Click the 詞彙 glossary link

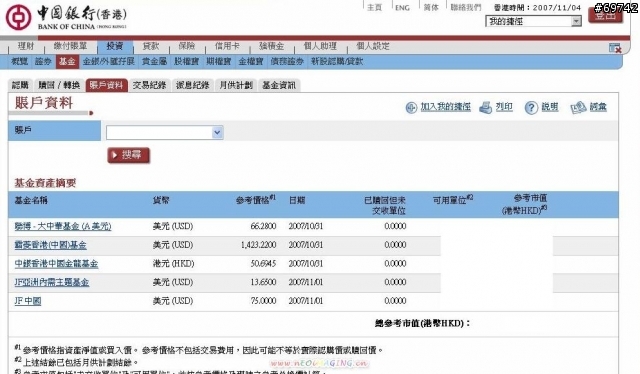pos(598,107)
